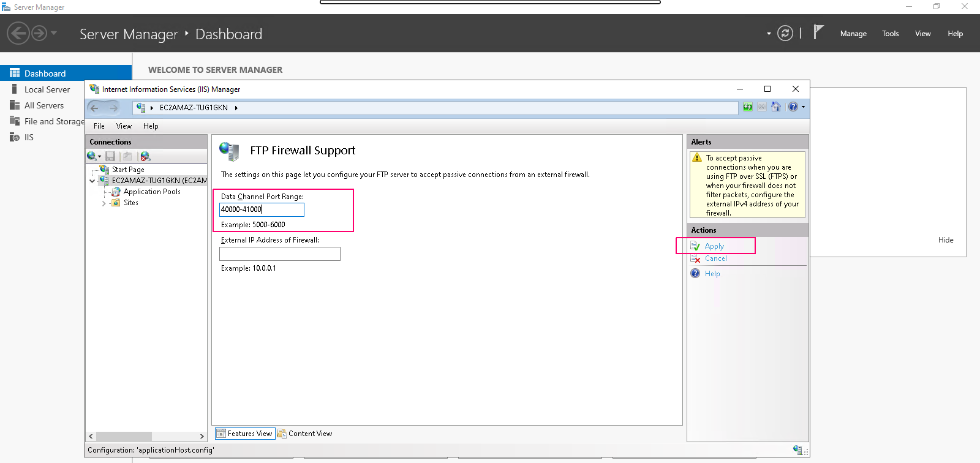
Task: Click IIS status bar network icon
Action: [797, 450]
